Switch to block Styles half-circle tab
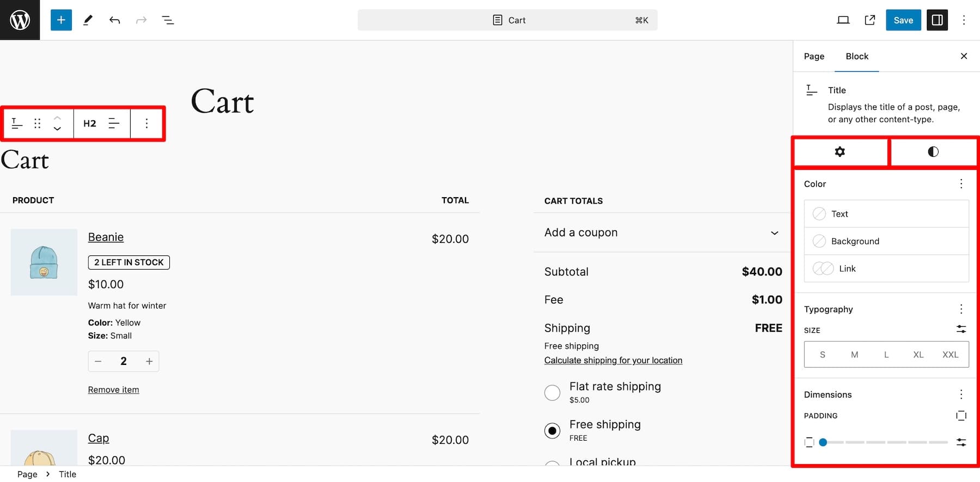This screenshot has height=482, width=980. tap(933, 152)
